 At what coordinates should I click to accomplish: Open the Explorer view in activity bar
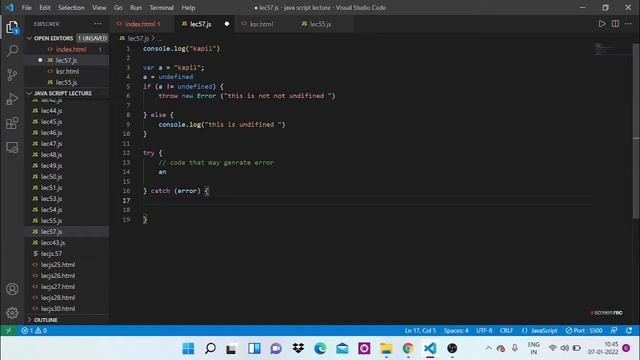click(12, 27)
